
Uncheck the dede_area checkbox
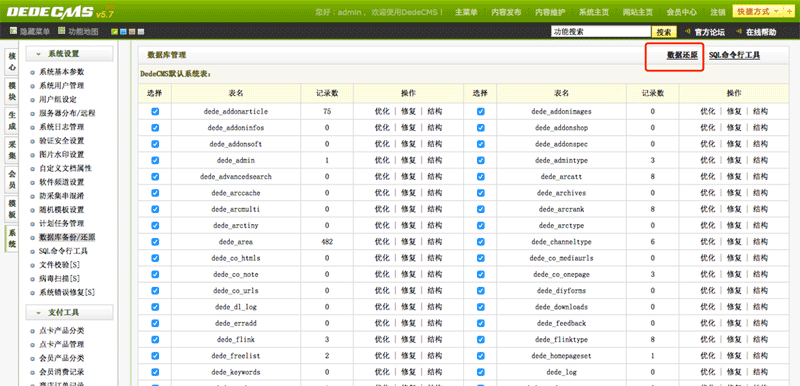[x=155, y=242]
